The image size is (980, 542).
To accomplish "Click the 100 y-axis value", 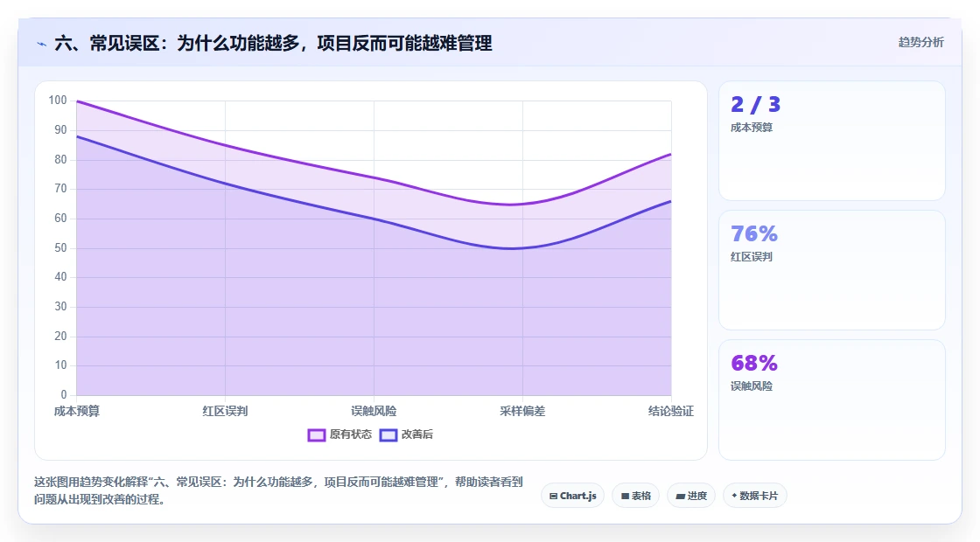I will [x=58, y=101].
